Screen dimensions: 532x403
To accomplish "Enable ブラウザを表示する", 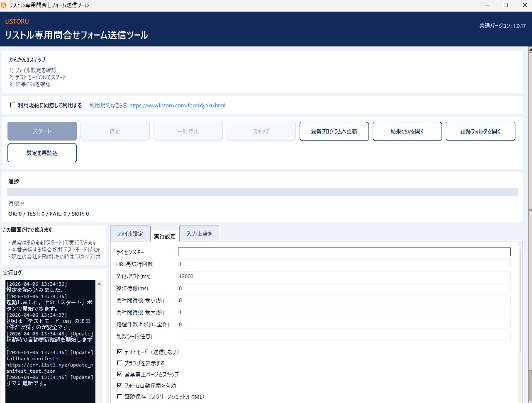I will tap(120, 363).
